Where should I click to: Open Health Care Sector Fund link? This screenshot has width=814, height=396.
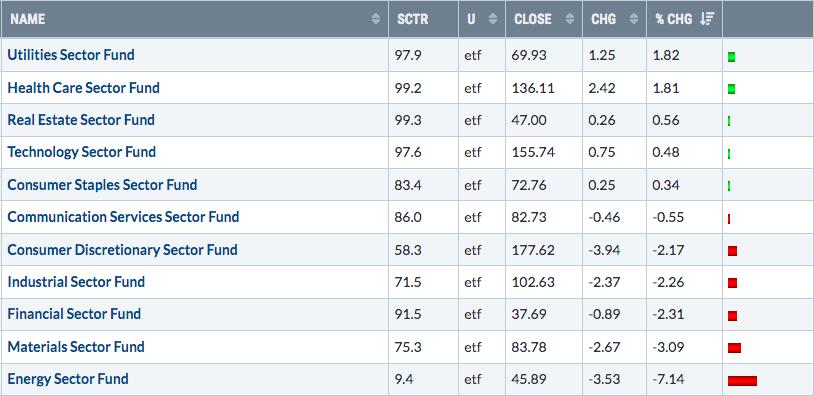pyautogui.click(x=84, y=87)
